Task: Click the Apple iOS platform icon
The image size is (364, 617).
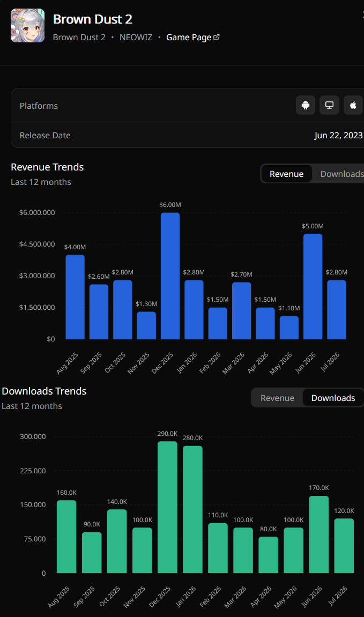Action: pyautogui.click(x=353, y=105)
